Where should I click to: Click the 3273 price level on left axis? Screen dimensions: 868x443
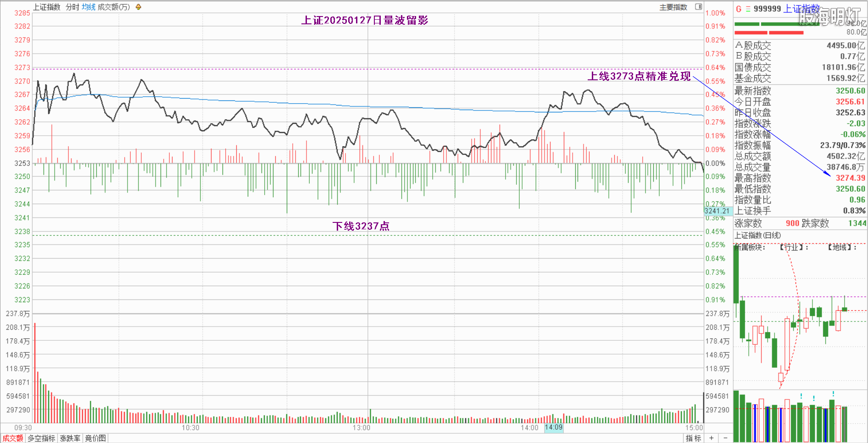point(22,67)
